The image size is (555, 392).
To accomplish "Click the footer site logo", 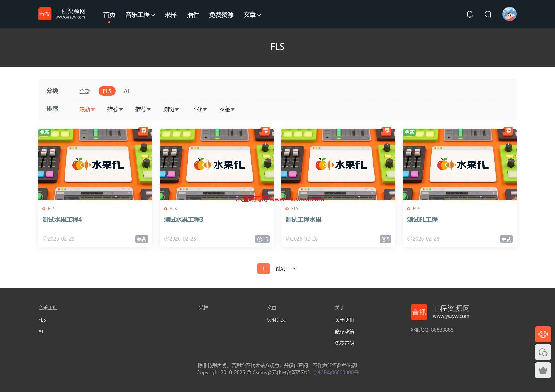I will pos(440,312).
